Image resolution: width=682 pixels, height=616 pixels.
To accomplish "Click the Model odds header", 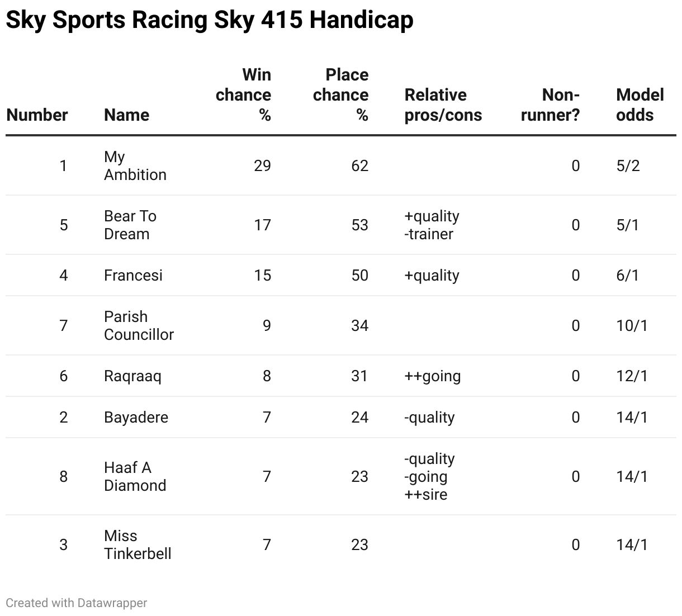I will [x=640, y=105].
